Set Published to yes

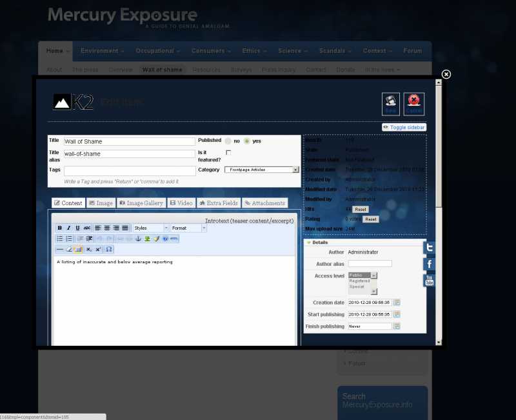[x=247, y=141]
